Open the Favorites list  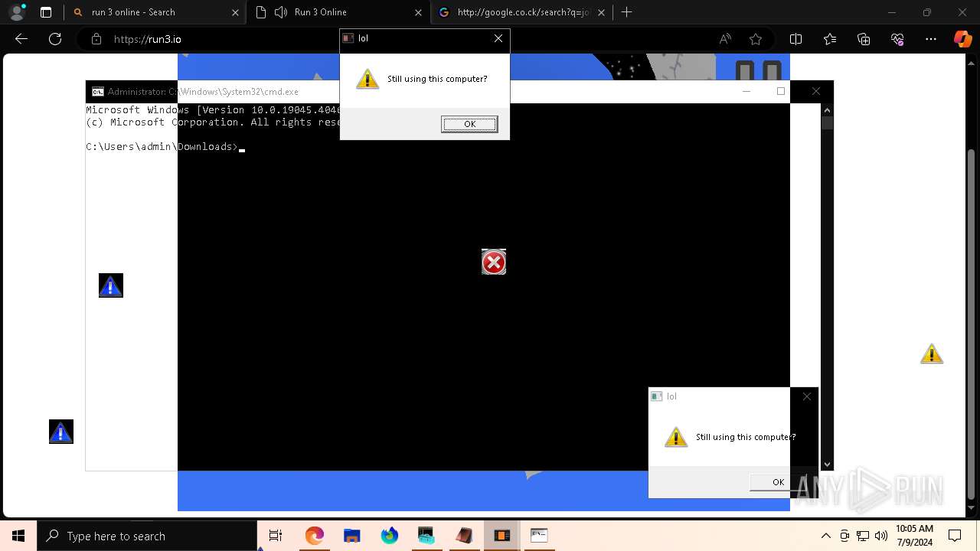[830, 39]
